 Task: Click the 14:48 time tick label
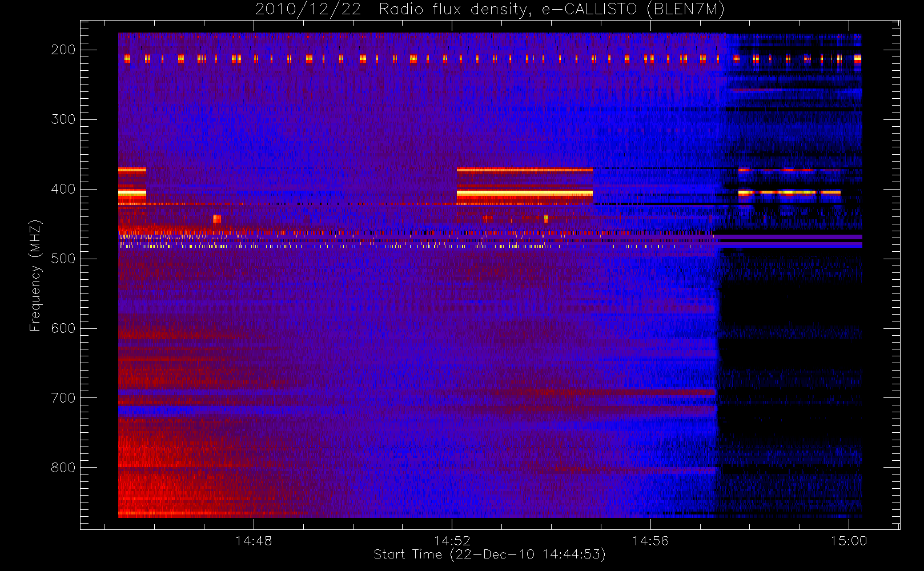coord(254,541)
